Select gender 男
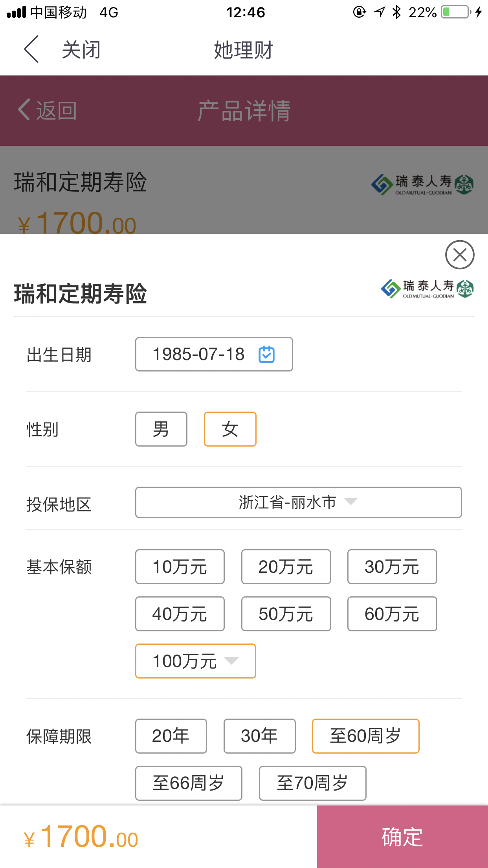The image size is (488, 868). click(161, 429)
